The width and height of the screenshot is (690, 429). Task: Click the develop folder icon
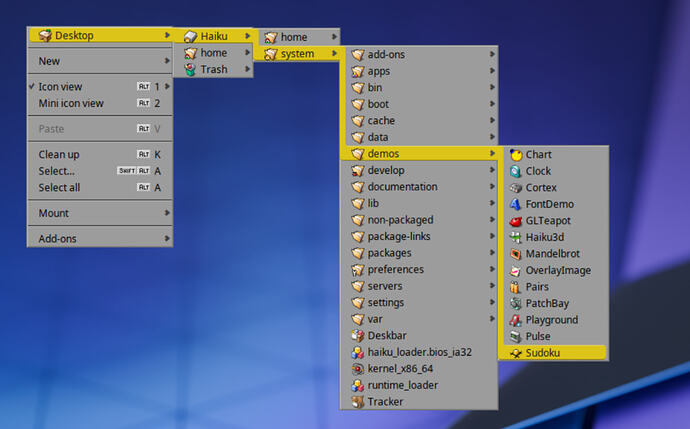(358, 170)
